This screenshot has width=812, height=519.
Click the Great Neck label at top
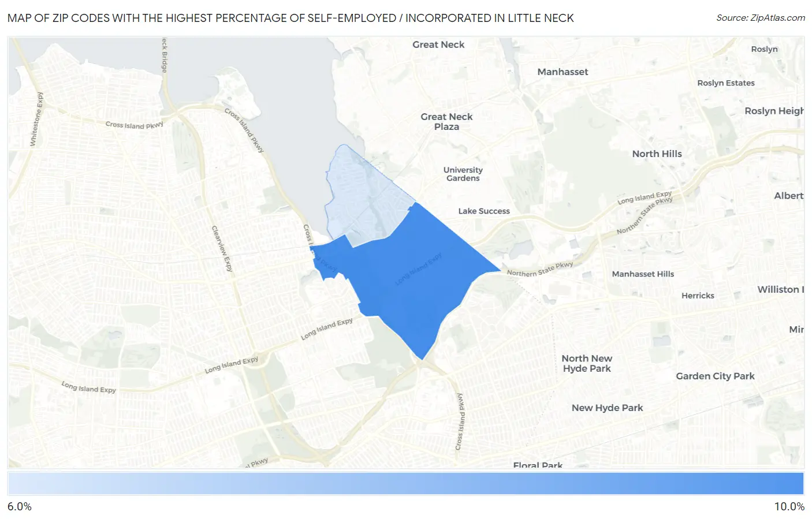click(x=438, y=44)
